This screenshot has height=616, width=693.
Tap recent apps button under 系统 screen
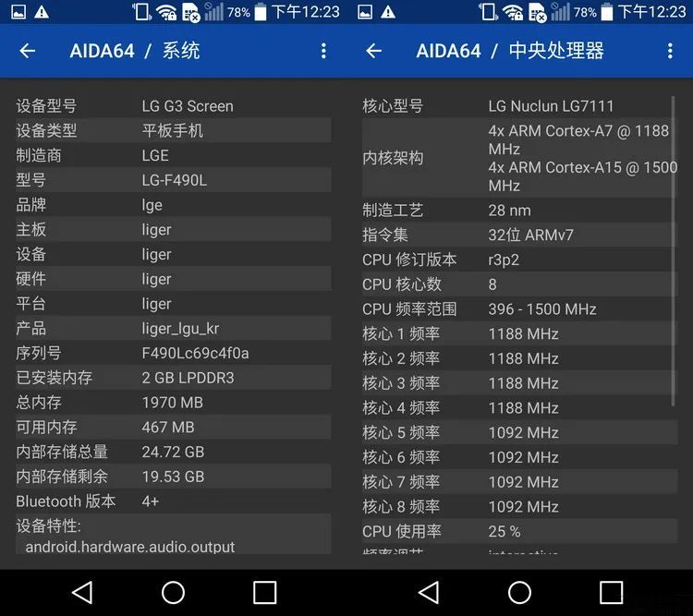pyautogui.click(x=265, y=592)
